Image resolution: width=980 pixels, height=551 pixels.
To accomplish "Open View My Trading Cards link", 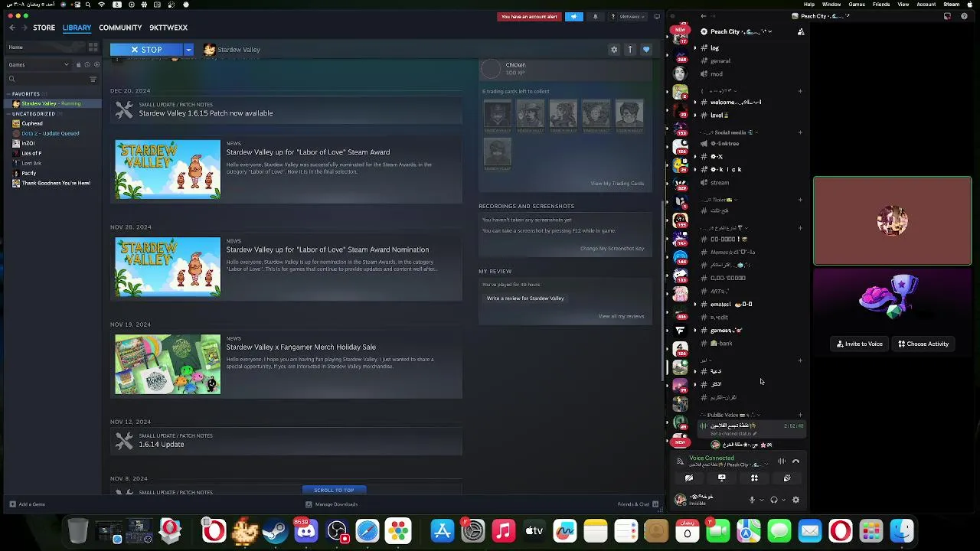I will tap(617, 184).
